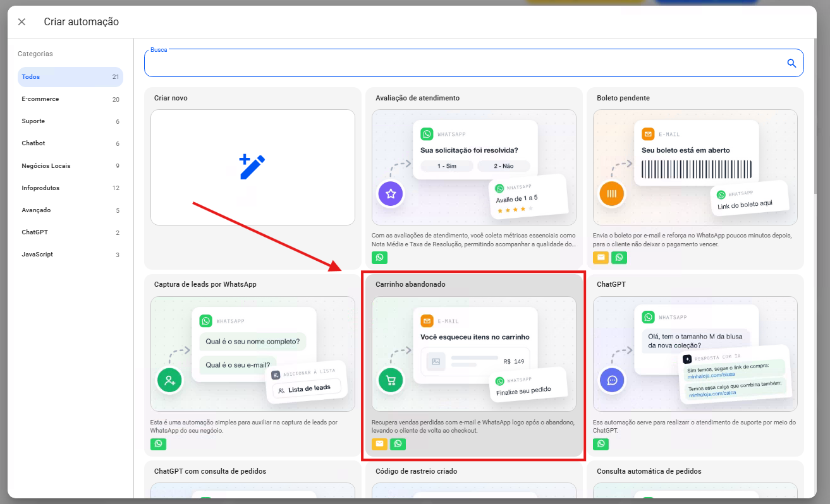The height and width of the screenshot is (504, 830).
Task: Click the ChatGPT com consulta de pedidos title
Action: pos(210,471)
